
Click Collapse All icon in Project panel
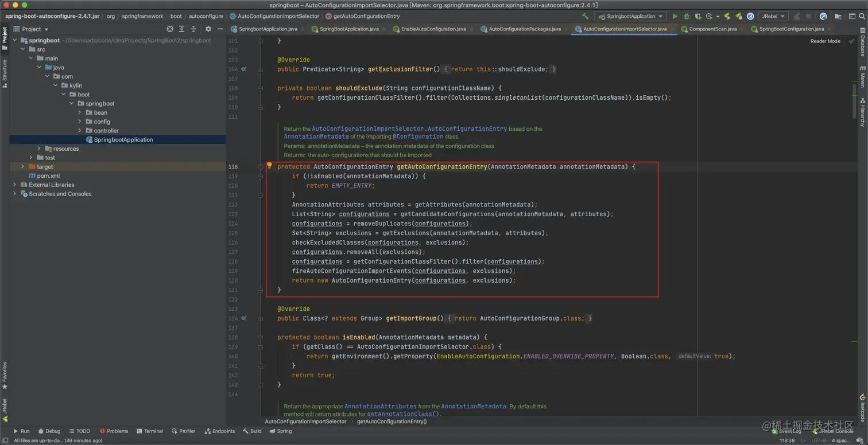point(194,29)
